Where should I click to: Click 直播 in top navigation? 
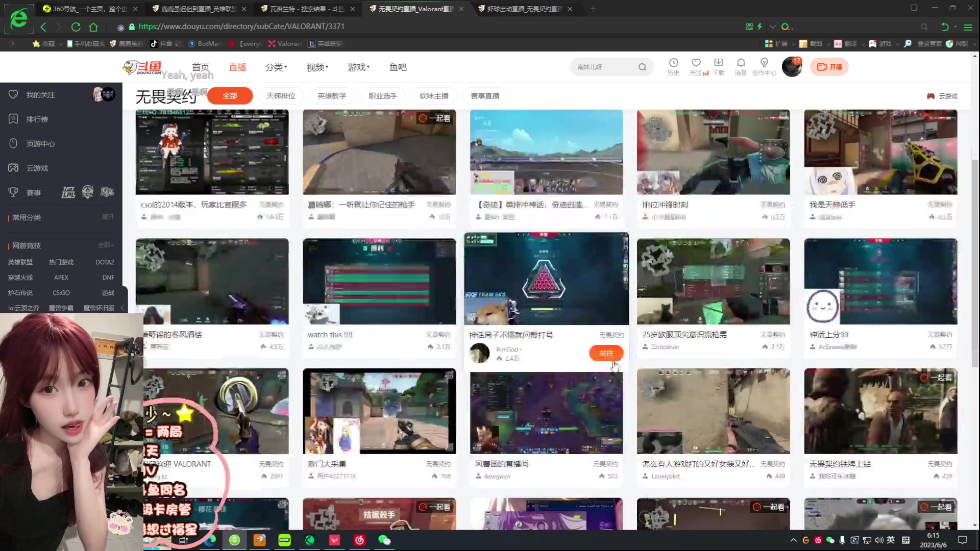(237, 67)
